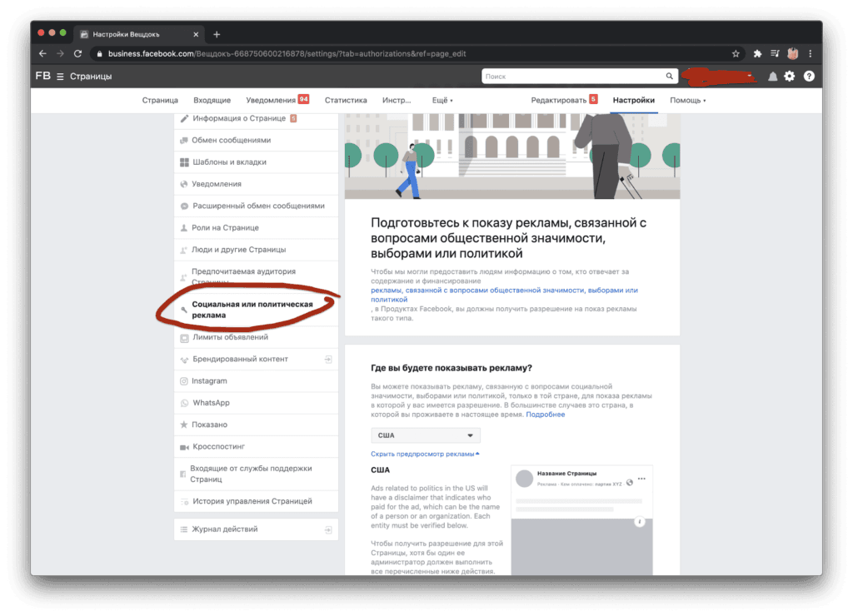Viewport: 853px width, 616px height.
Task: Open a new browser tab
Action: tap(217, 34)
